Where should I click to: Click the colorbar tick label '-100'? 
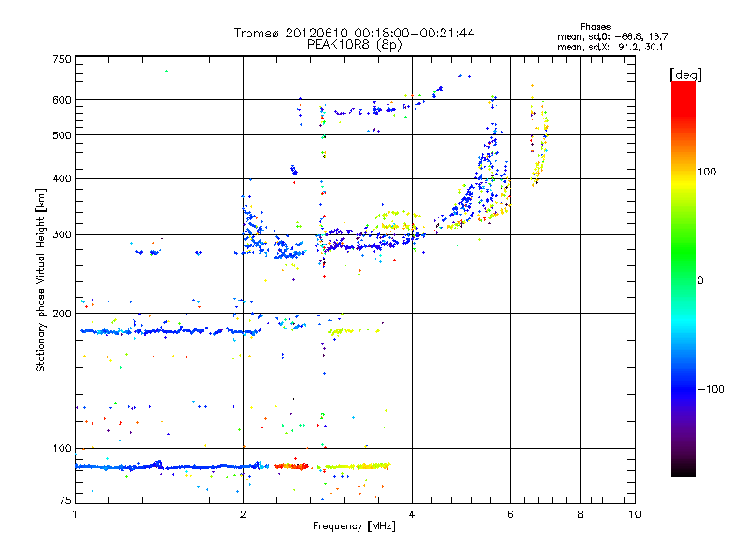point(711,389)
